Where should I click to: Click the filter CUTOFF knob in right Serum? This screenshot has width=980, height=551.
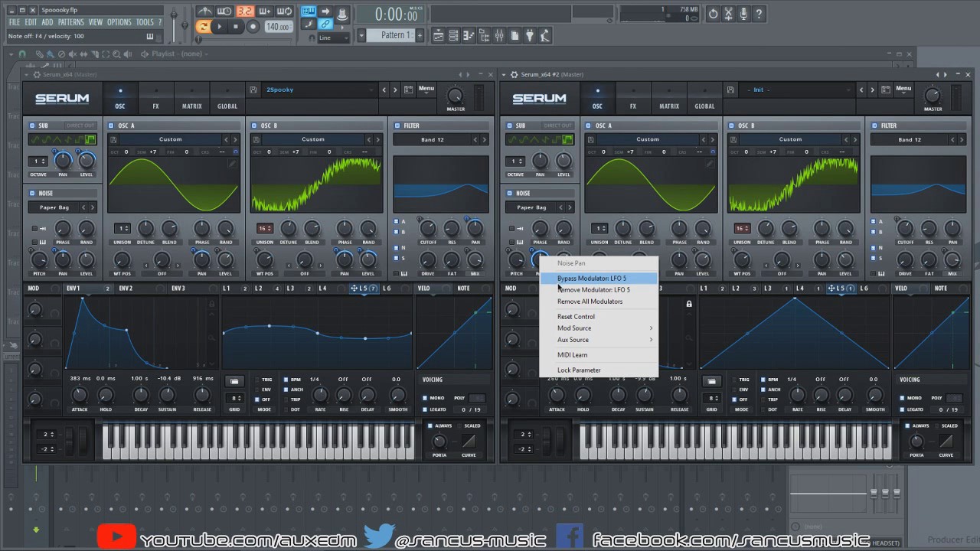(906, 227)
